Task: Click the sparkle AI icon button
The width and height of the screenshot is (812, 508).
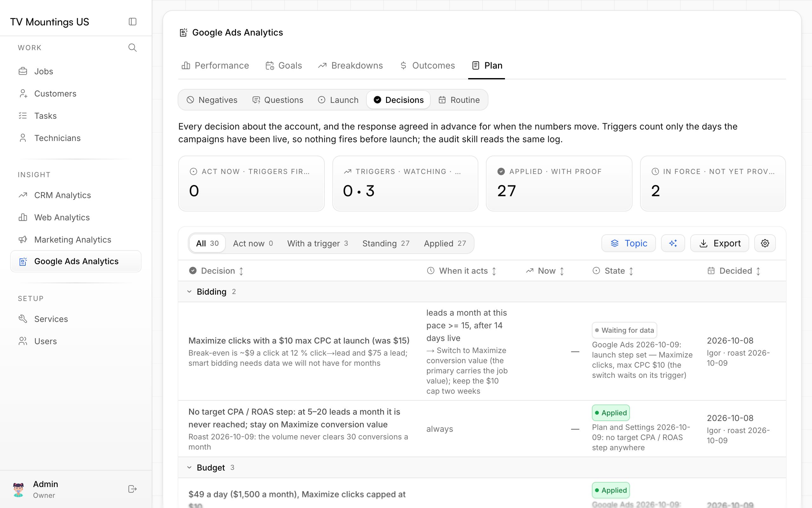Action: click(x=673, y=243)
